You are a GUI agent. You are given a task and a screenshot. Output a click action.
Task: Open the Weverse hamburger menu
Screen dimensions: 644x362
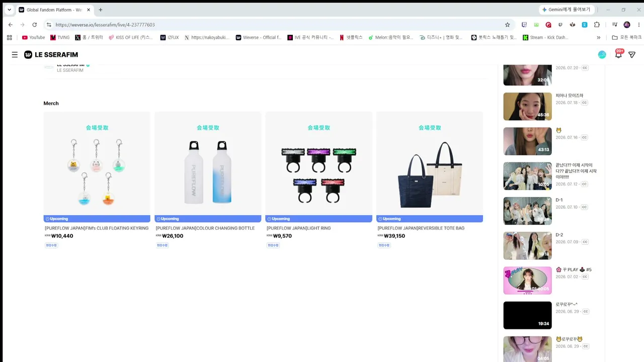pos(15,55)
